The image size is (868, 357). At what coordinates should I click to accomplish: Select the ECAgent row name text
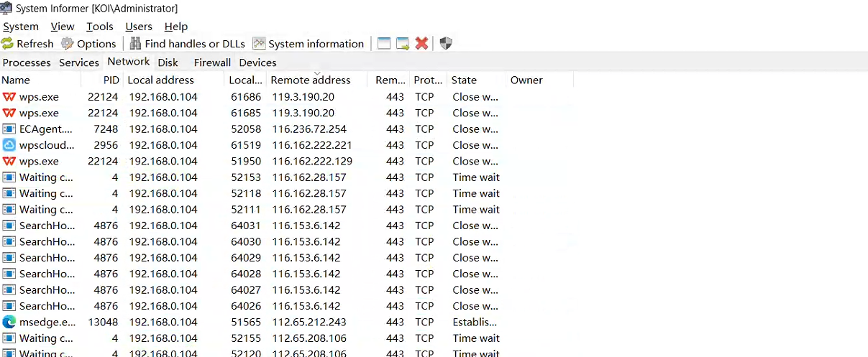click(x=46, y=129)
